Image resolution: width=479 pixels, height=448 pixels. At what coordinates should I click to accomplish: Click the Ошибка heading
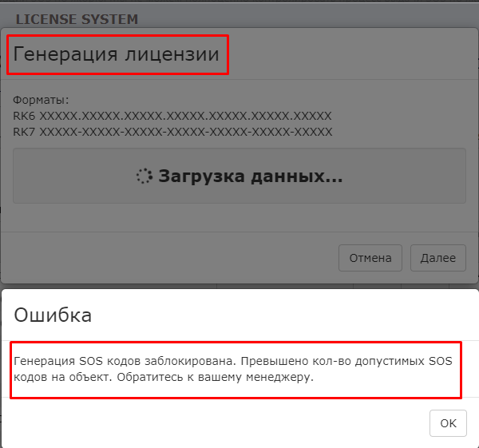[x=53, y=315]
